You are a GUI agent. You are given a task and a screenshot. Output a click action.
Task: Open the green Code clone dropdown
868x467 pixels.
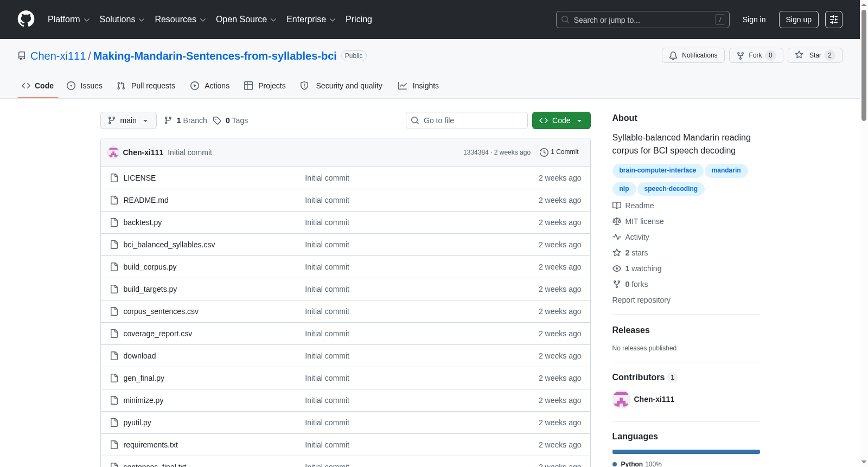(x=561, y=120)
